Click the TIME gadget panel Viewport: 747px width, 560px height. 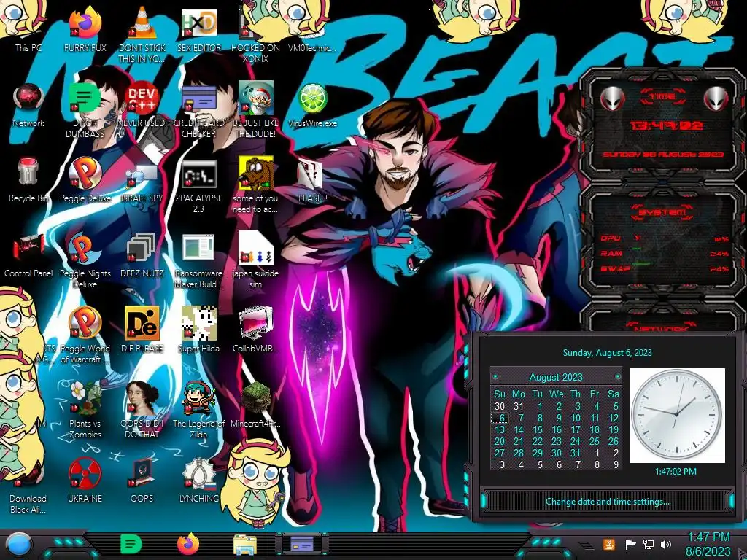(x=662, y=125)
